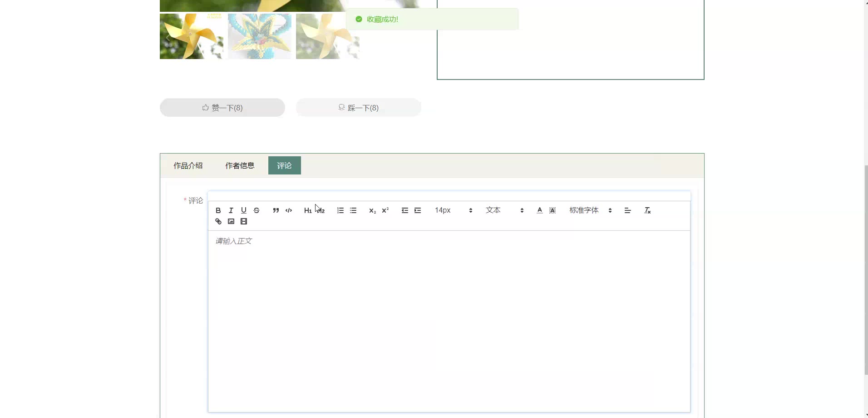Open the text background color picker
868x418 pixels.
(552, 210)
